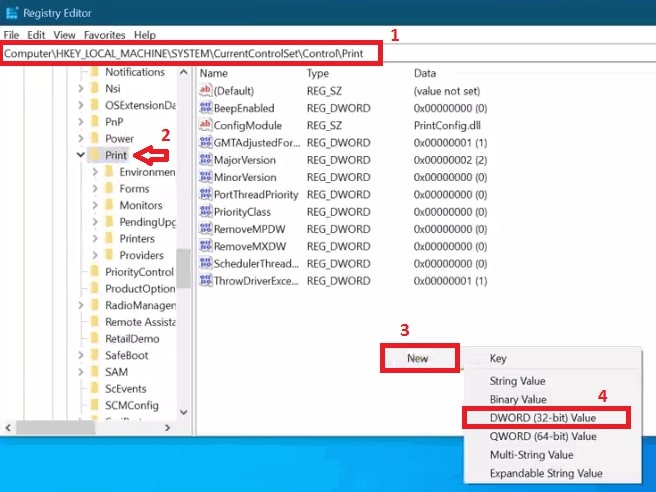The height and width of the screenshot is (492, 656).
Task: Click the Printers folder icon
Action: coord(109,238)
